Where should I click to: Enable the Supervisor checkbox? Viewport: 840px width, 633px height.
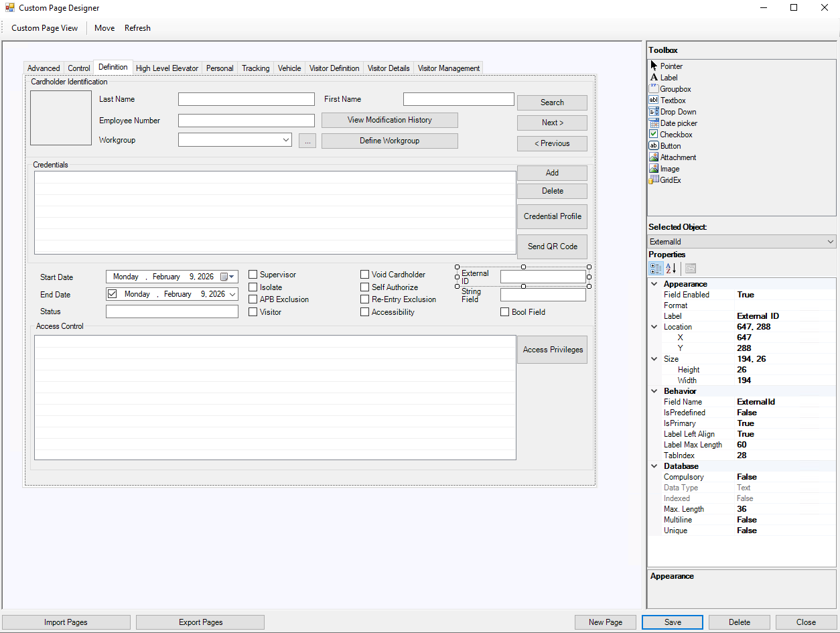tap(253, 274)
